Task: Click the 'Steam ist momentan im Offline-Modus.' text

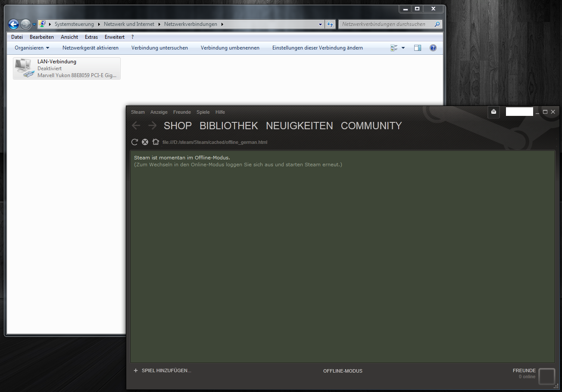Action: [x=182, y=158]
